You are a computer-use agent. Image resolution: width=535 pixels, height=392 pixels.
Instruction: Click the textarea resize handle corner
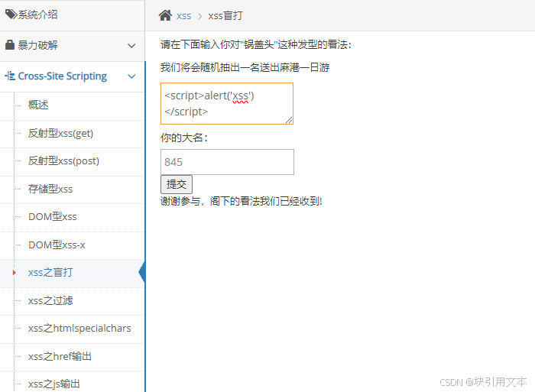pyautogui.click(x=289, y=120)
